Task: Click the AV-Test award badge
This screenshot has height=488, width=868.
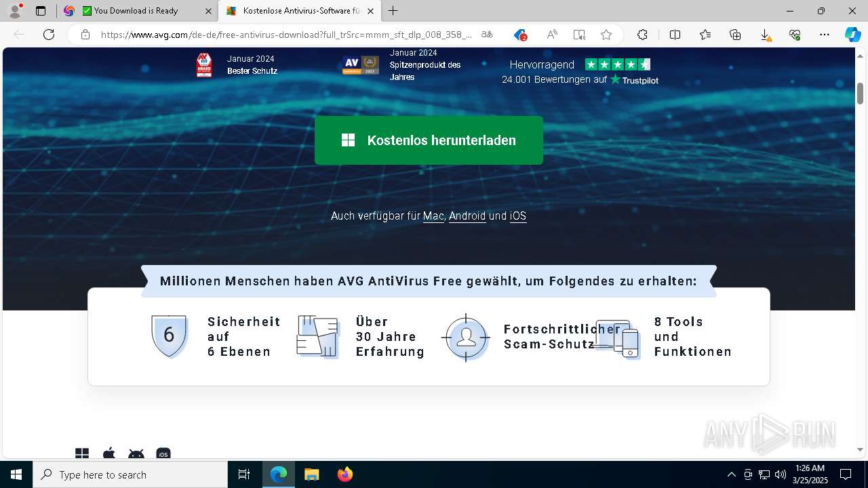Action: coord(203,65)
